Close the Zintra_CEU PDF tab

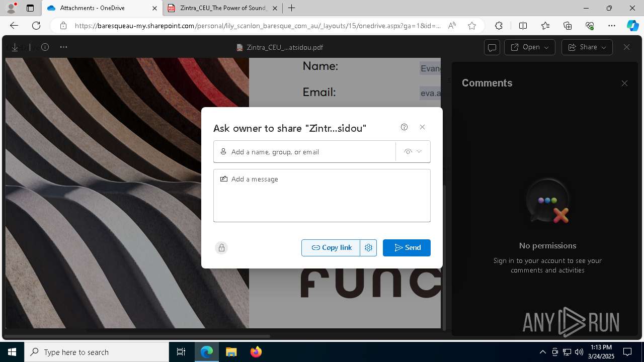[x=275, y=8]
